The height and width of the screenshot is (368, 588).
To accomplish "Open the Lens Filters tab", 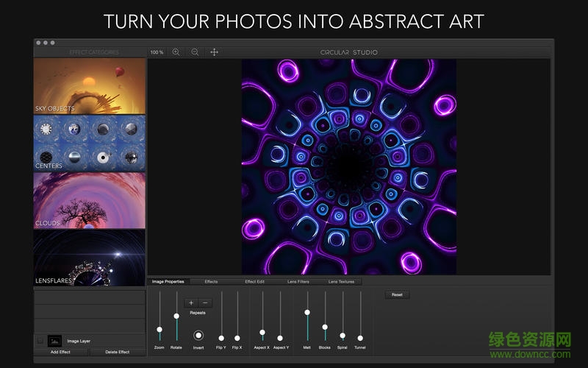I will (298, 282).
